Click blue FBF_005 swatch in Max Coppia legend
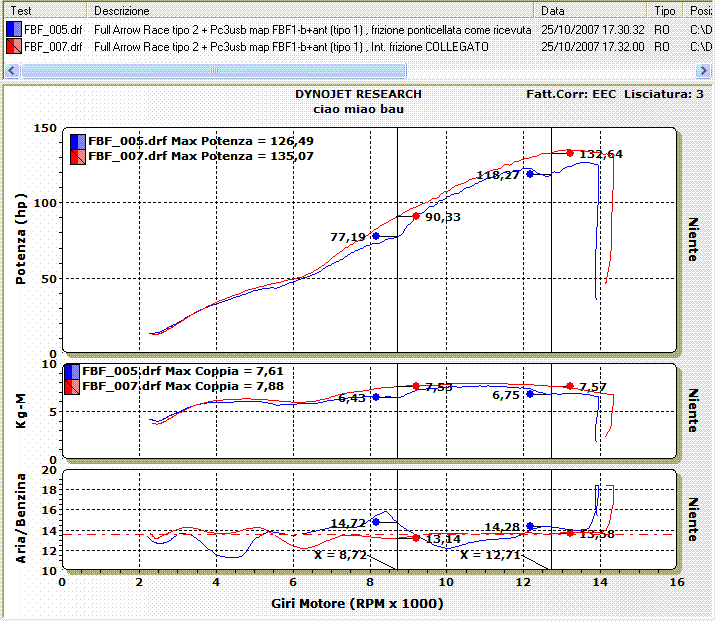Viewport: 715px width, 621px height. coord(72,370)
